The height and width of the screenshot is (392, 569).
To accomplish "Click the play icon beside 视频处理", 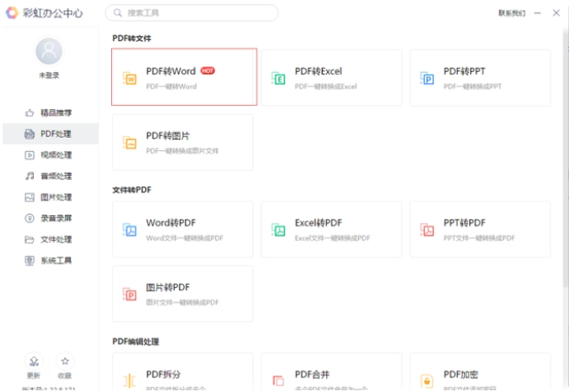I will point(29,155).
